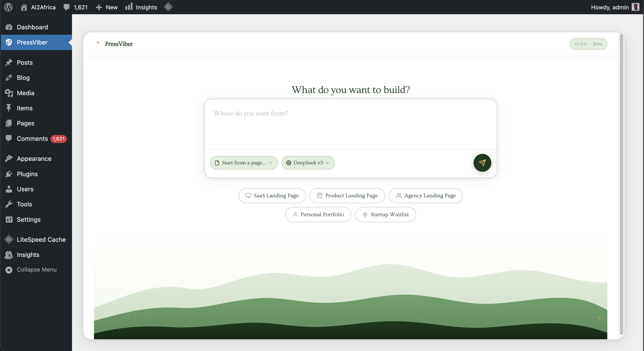Viewport: 644px width, 351px height.
Task: Click the What do you want to build heading
Action: 350,90
